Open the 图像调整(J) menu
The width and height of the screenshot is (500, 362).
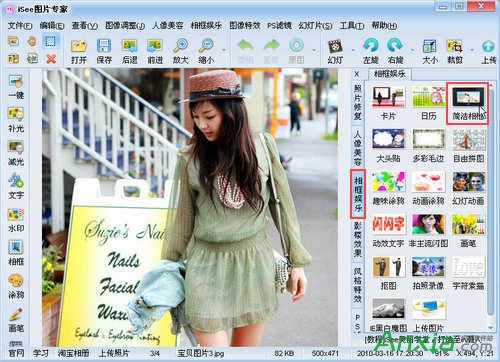(x=125, y=26)
